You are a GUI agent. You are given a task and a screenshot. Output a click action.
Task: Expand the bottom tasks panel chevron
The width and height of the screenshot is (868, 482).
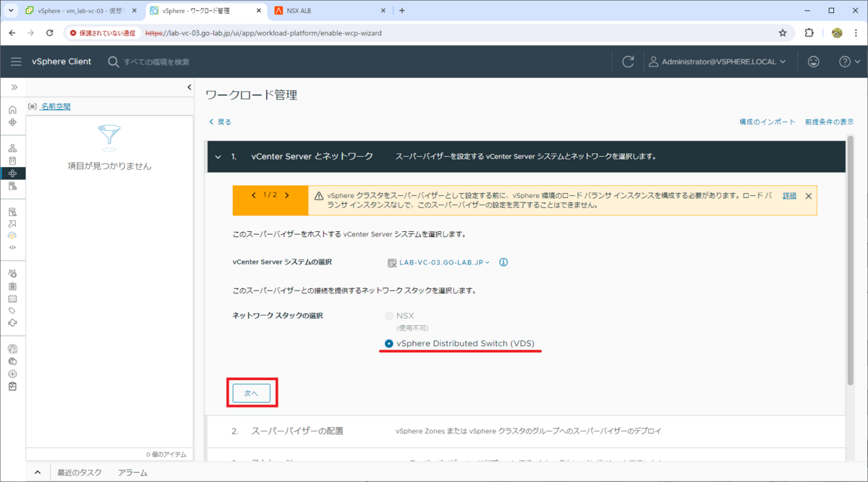pyautogui.click(x=38, y=473)
